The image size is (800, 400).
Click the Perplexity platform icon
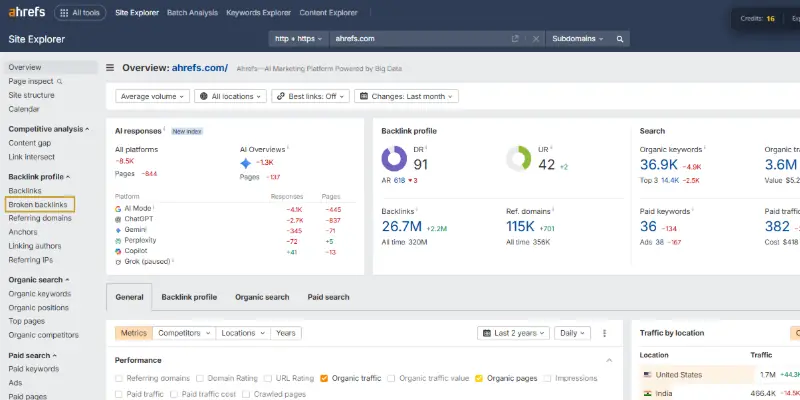click(118, 240)
